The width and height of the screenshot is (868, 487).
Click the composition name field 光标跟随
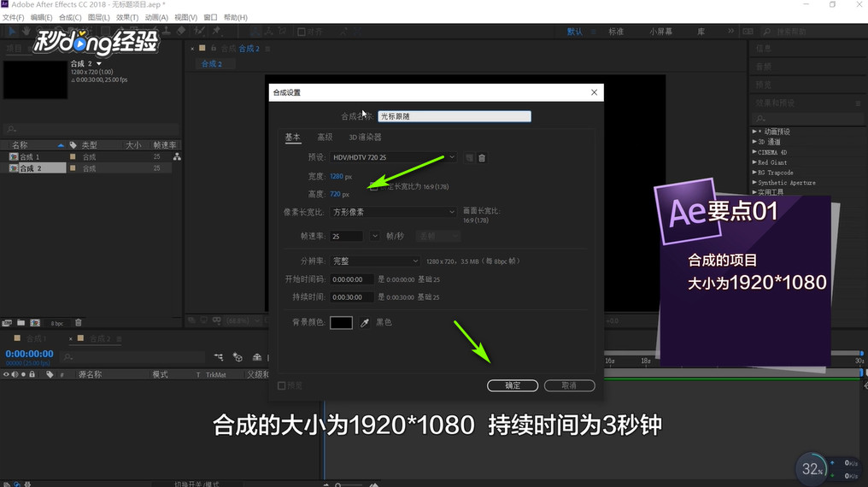(455, 116)
